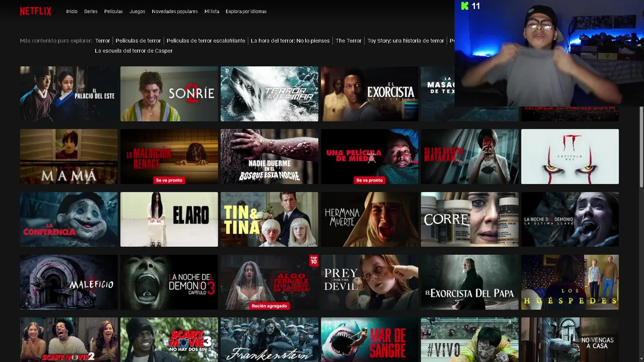Click the page vertical scrollbar
644x362 pixels.
click(641, 146)
